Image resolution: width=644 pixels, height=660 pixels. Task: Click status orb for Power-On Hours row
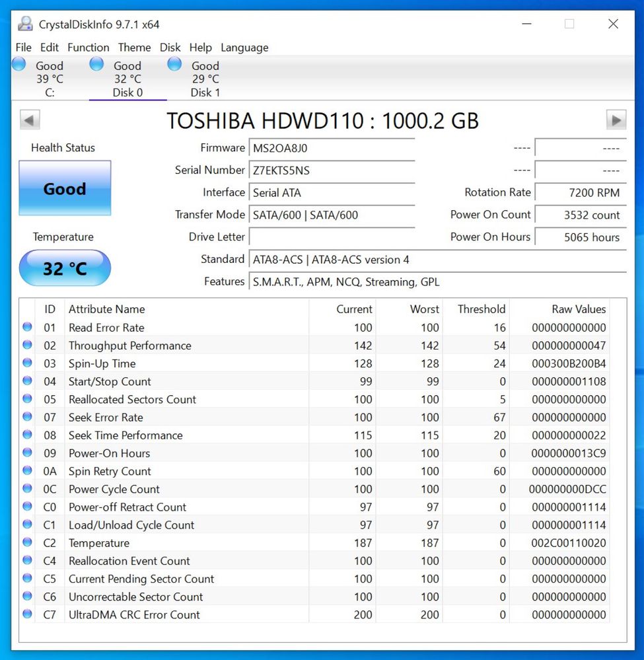coord(27,452)
